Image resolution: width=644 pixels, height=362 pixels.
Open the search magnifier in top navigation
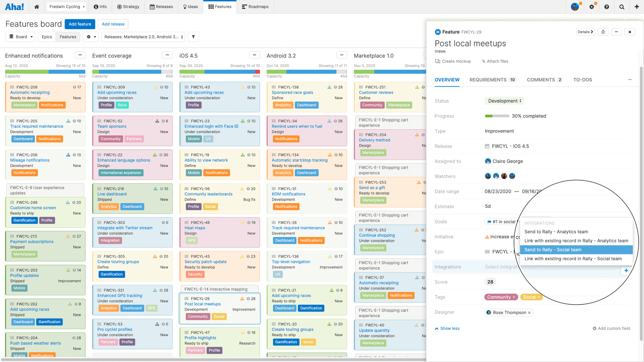(622, 6)
